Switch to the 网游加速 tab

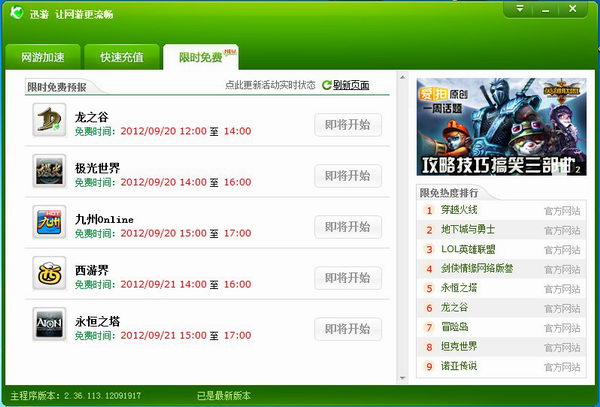click(x=42, y=57)
